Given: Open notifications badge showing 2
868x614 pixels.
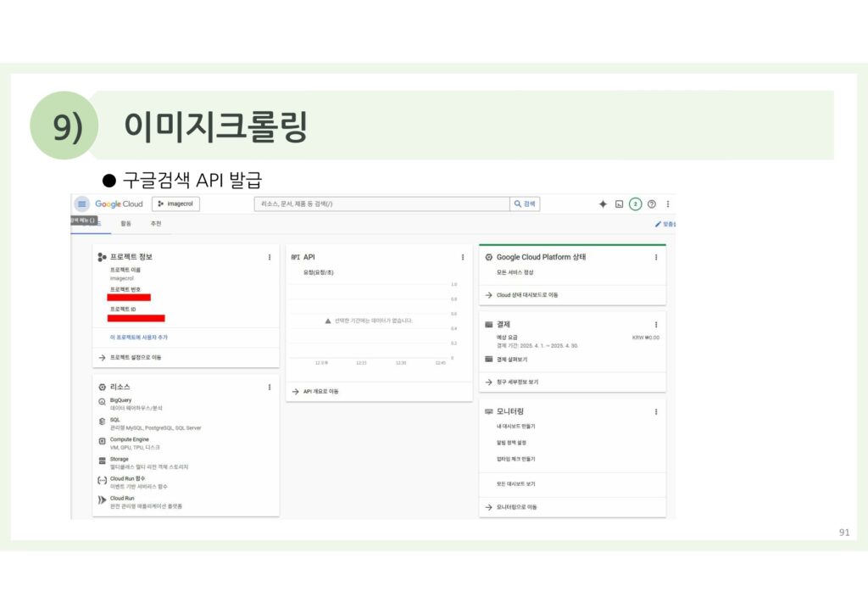Looking at the screenshot, I should [636, 204].
